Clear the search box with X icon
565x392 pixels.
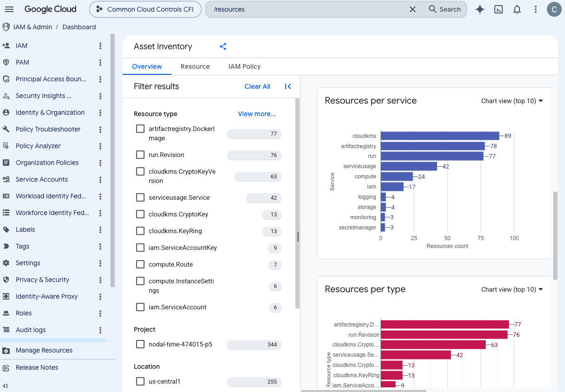pos(412,9)
